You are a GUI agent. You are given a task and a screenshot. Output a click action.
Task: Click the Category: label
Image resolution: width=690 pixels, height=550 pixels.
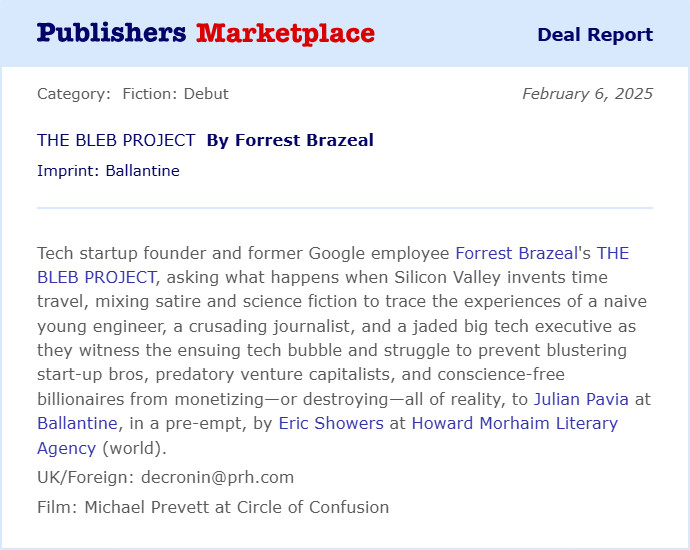click(74, 94)
